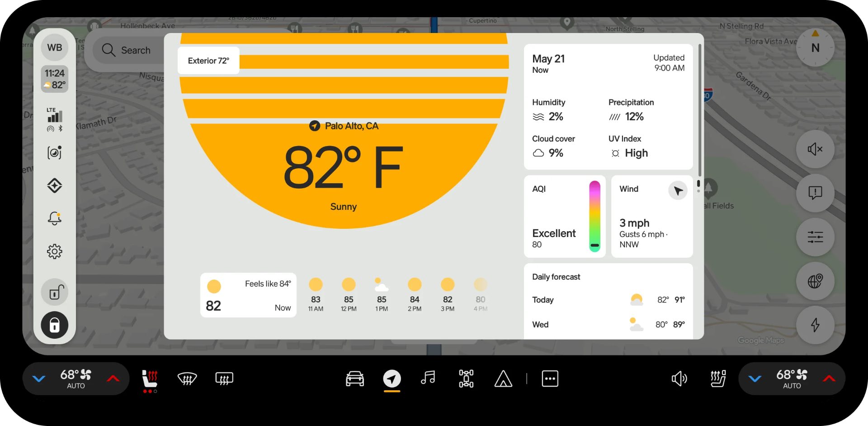Open the notifications bell icon
Screen dimensions: 868x426
pyautogui.click(x=54, y=218)
